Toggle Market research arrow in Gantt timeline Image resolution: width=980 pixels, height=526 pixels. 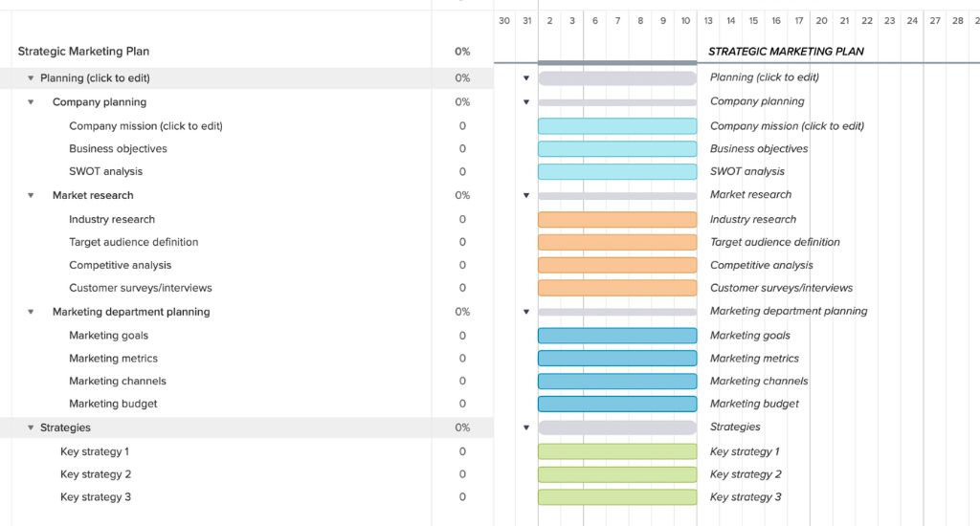coord(526,195)
